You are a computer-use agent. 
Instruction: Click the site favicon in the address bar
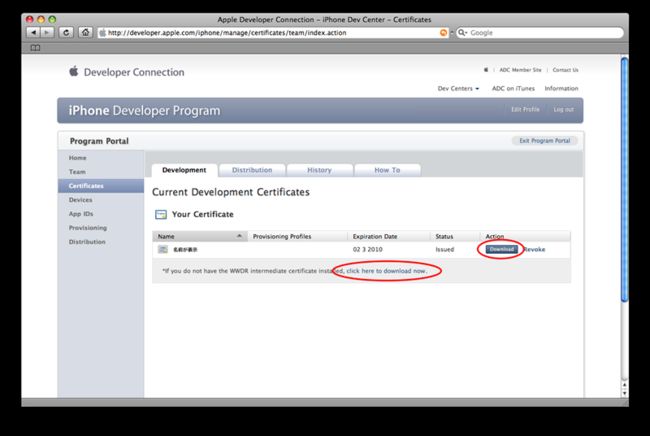(x=102, y=33)
